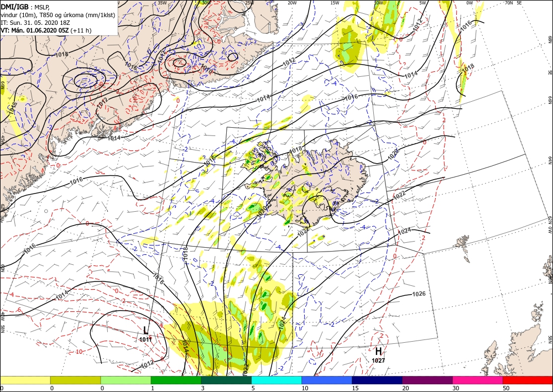The height and width of the screenshot is (392, 553).
Task: Click the light green legend swatch
Action: pos(126,380)
